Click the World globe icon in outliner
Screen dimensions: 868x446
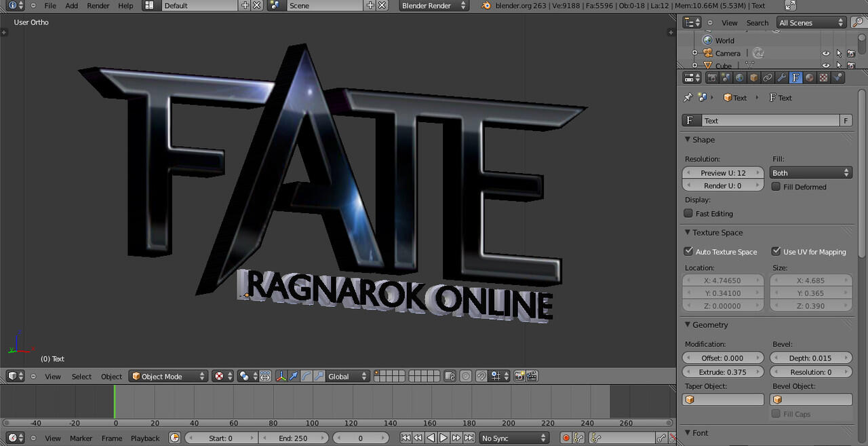point(707,40)
